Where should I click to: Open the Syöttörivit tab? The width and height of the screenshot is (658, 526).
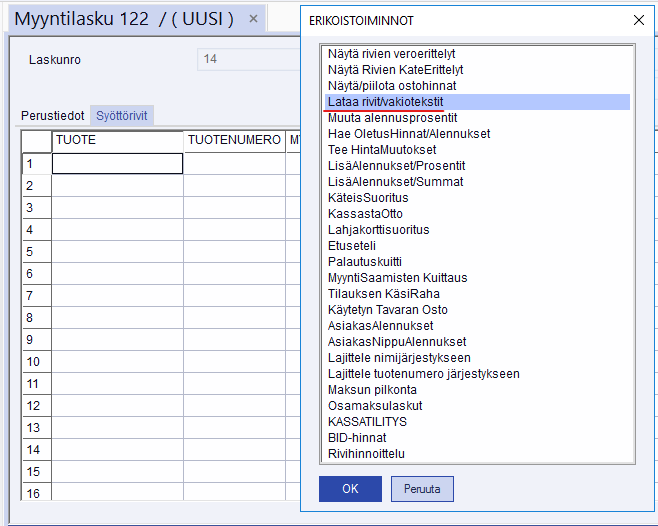122,116
